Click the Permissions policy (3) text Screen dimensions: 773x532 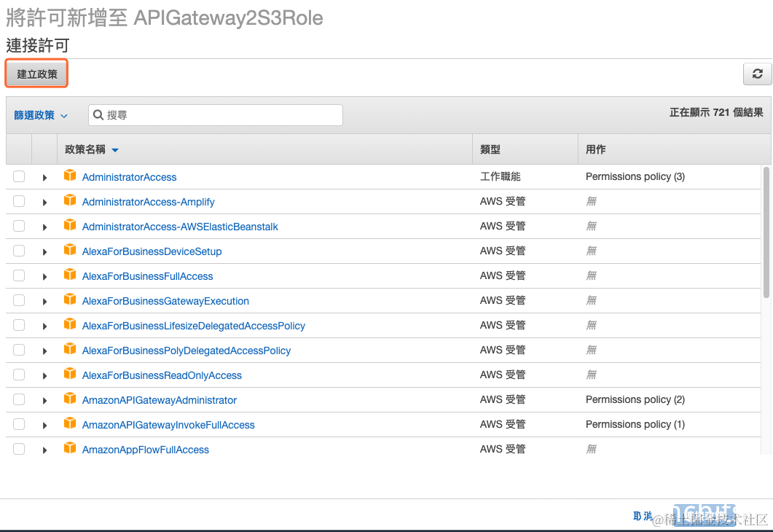tap(635, 176)
